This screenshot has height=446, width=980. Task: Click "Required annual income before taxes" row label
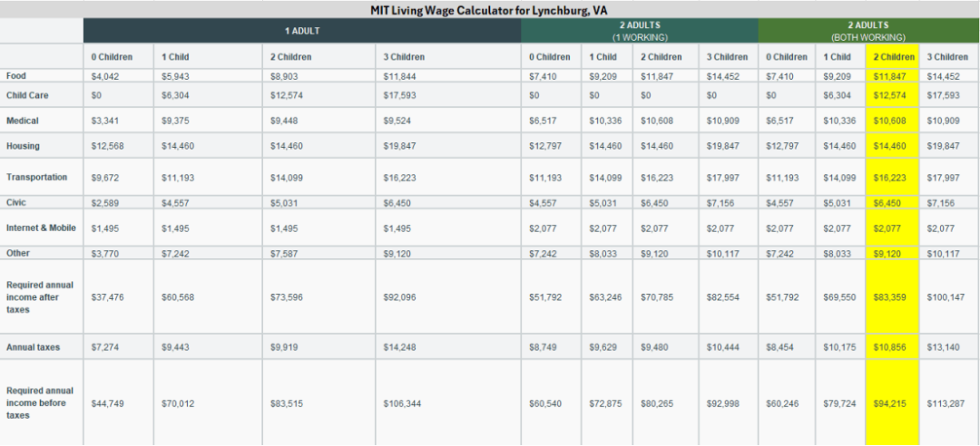point(40,402)
